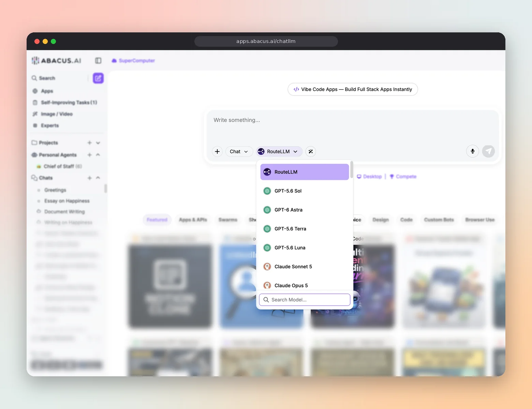Click the Claude Sonnet 5 model icon
Viewport: 532px width, 409px height.
click(267, 267)
